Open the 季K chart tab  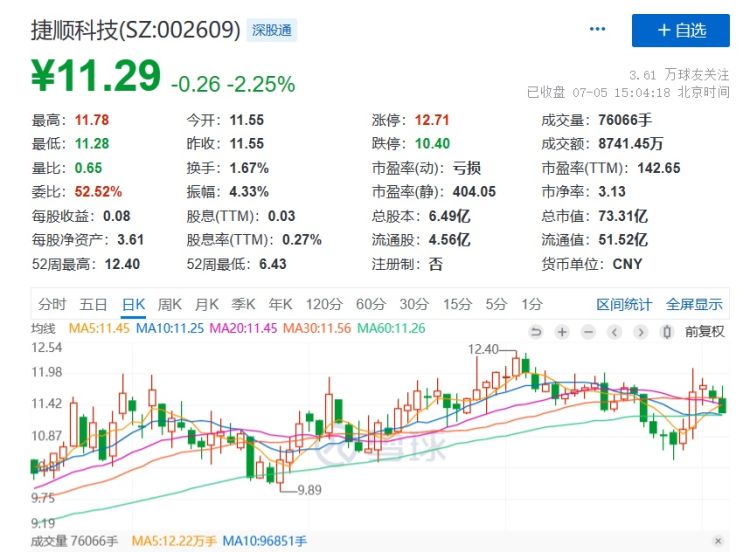coord(243,304)
